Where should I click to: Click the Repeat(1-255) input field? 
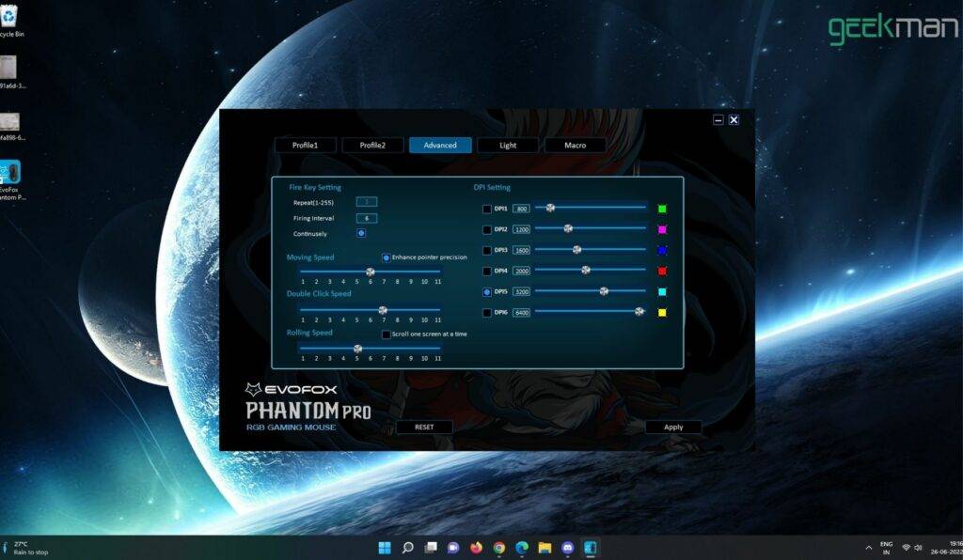[x=367, y=202]
